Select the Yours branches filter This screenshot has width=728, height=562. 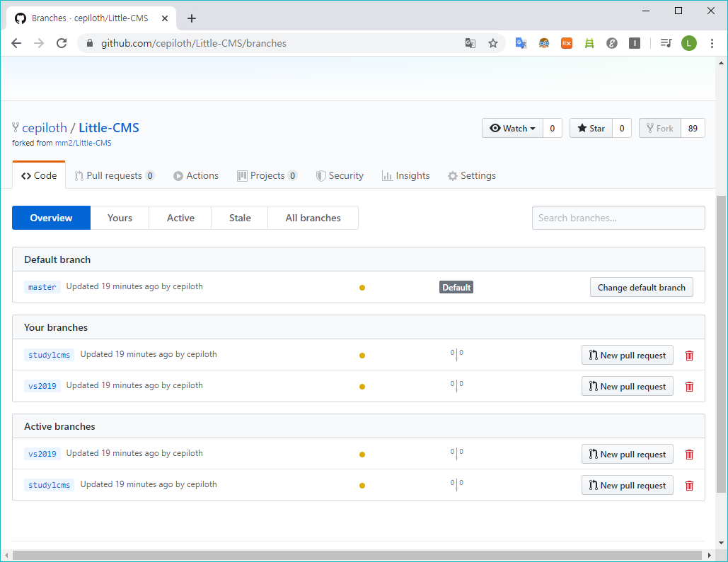(120, 218)
